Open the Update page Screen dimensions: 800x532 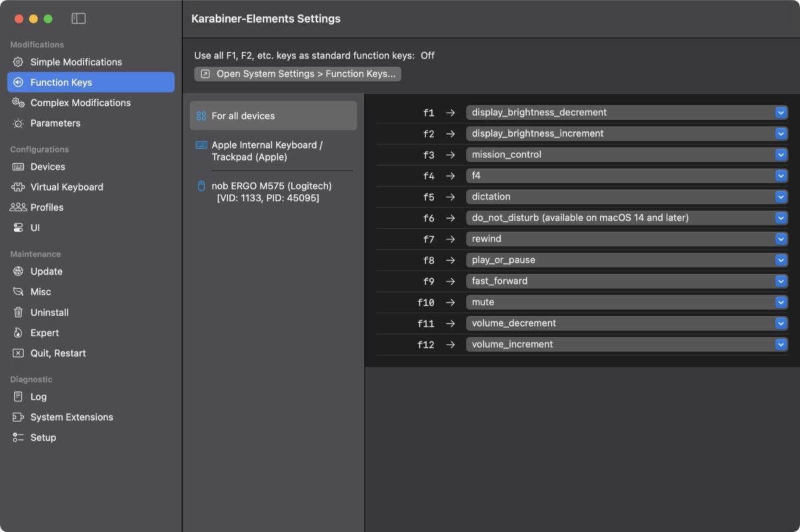tap(91, 271)
